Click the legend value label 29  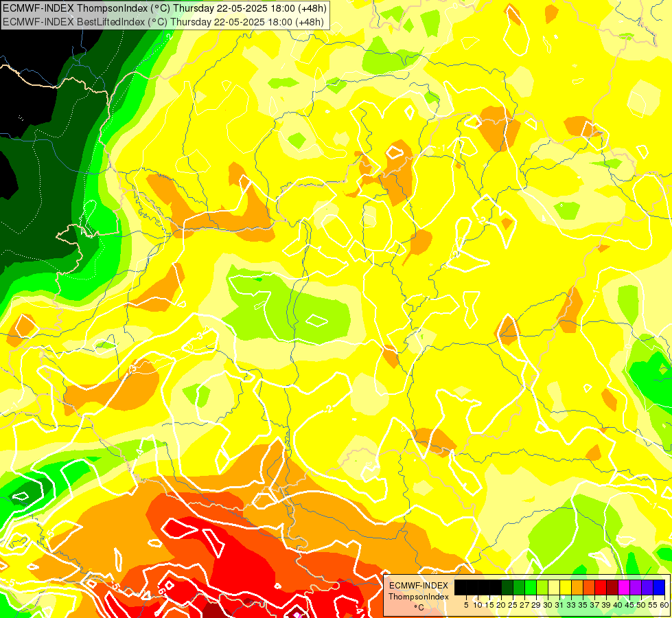click(x=537, y=605)
